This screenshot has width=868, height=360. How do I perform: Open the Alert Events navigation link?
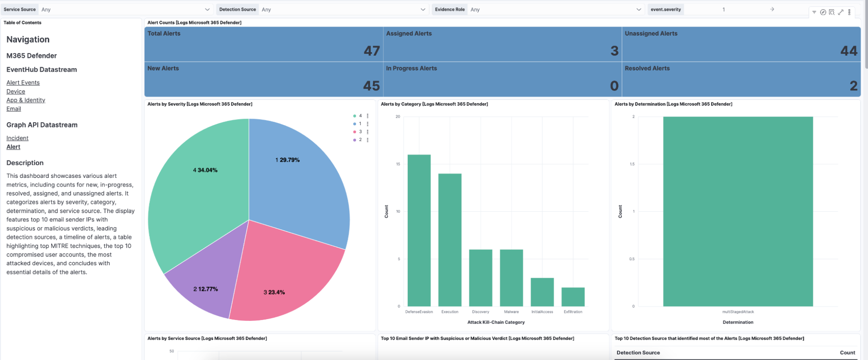(x=23, y=83)
